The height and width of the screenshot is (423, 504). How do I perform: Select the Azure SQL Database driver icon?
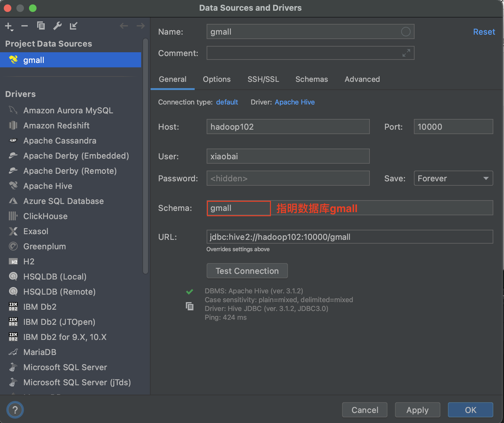tap(13, 201)
